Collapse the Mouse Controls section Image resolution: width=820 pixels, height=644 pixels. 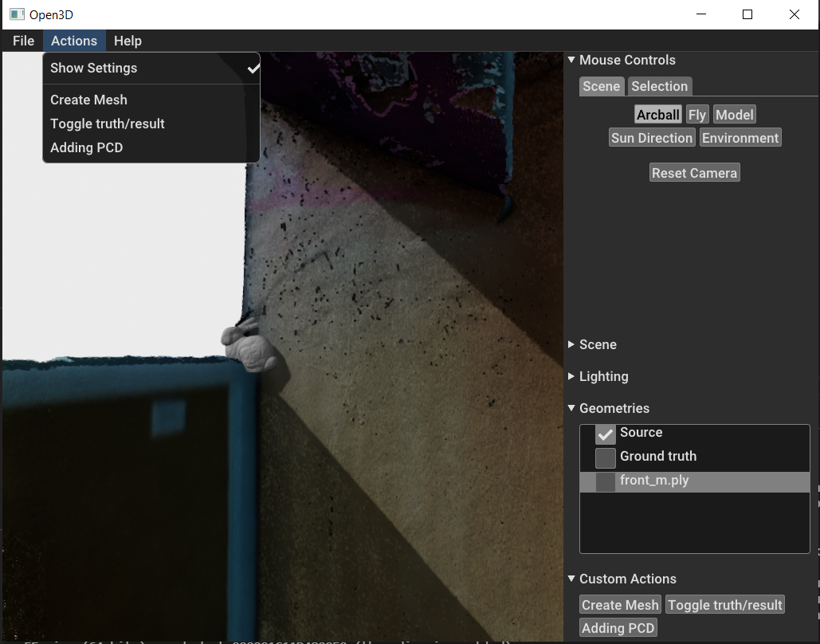[x=571, y=60]
